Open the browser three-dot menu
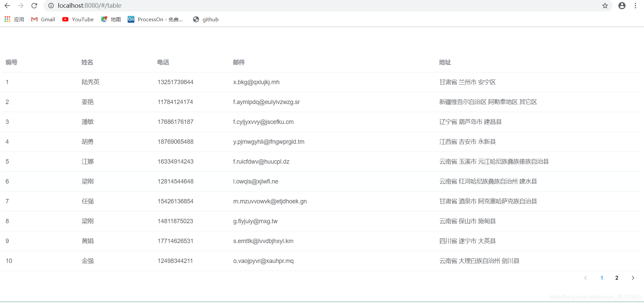 point(636,6)
